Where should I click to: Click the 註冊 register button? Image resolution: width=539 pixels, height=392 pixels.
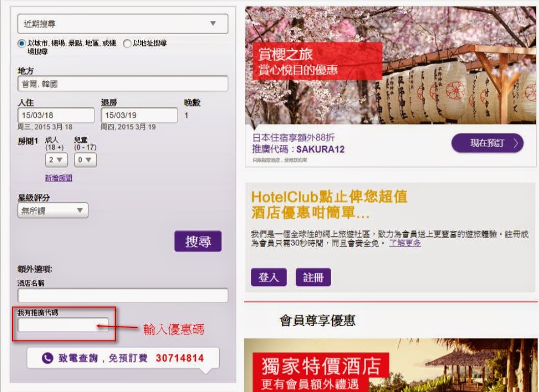(313, 277)
